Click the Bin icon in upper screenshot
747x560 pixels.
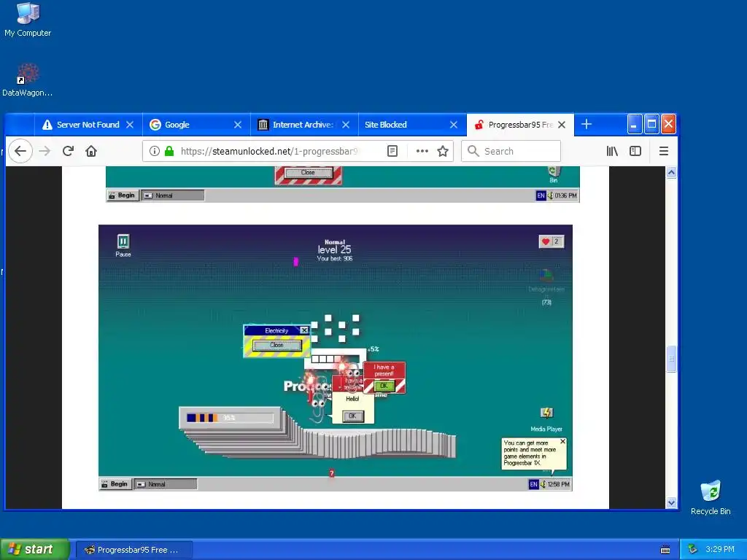554,174
